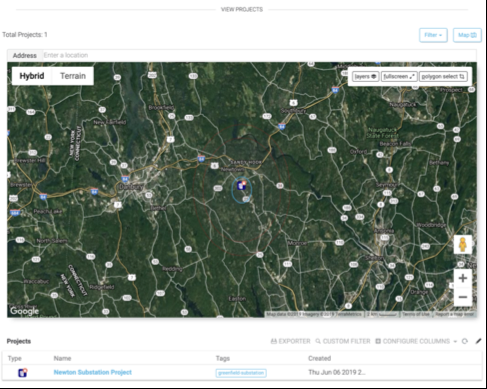Click the pencil edit icon in Projects toolbar
Screen dimensions: 487x389
point(478,341)
